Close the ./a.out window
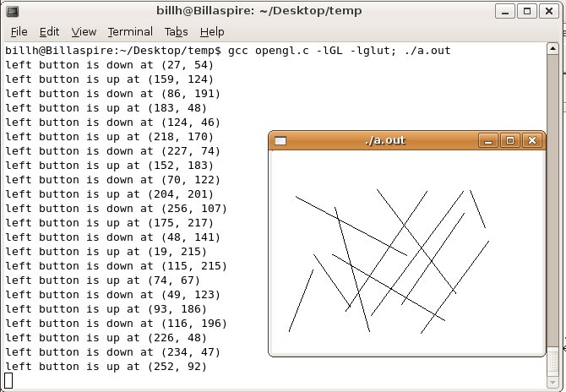This screenshot has height=392, width=566. click(531, 141)
